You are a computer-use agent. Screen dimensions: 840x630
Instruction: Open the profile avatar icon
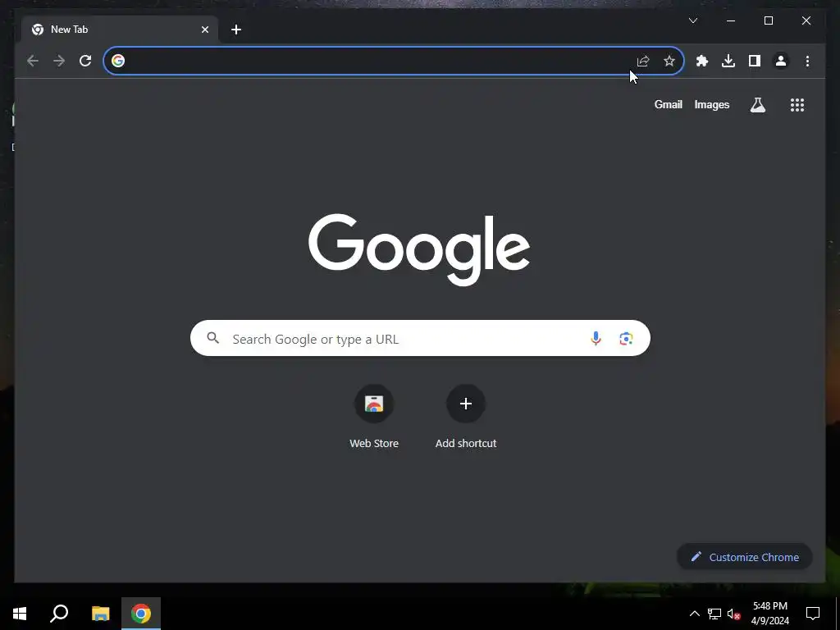click(781, 61)
